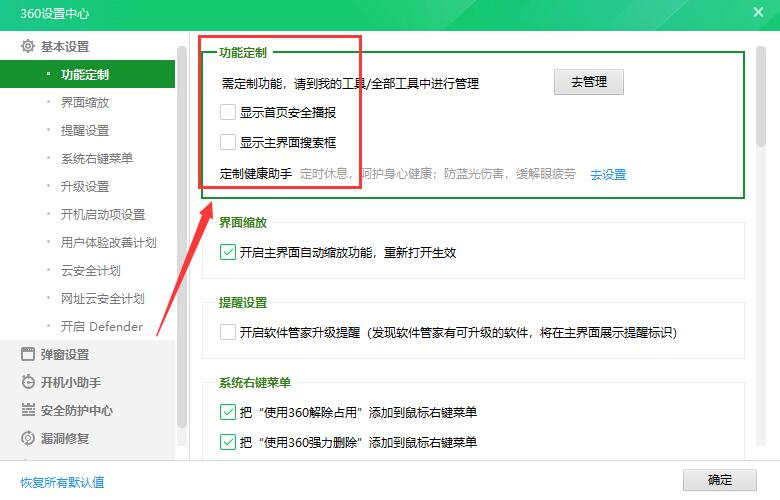Open 提醒设置 in the sidebar
Image resolution: width=780 pixels, height=500 pixels.
(85, 130)
